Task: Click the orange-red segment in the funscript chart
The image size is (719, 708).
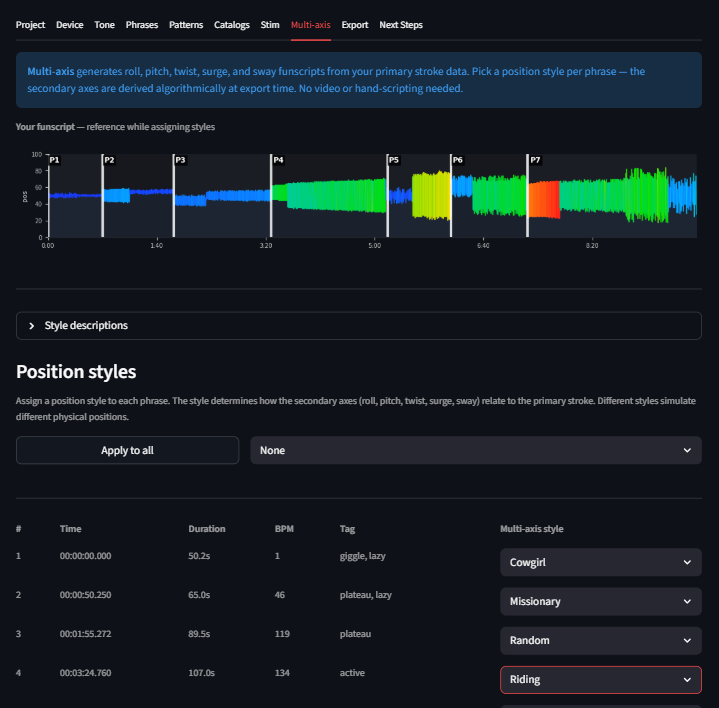Action: pos(543,199)
